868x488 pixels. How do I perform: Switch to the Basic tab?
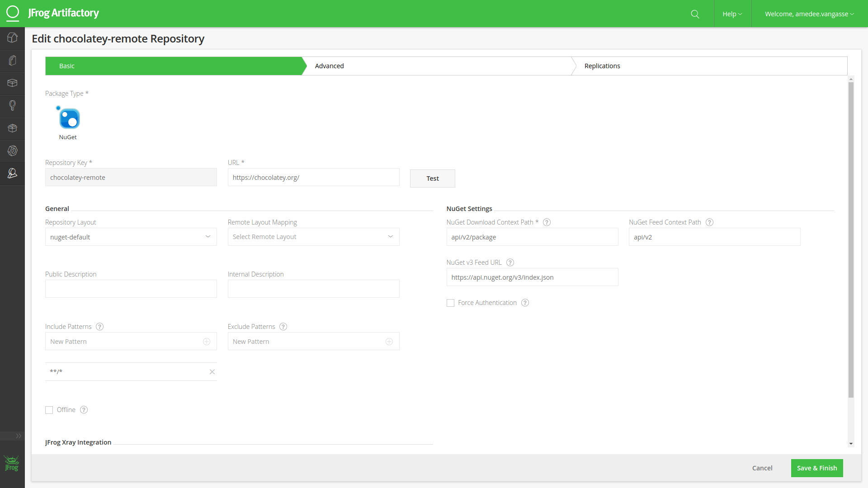click(x=174, y=66)
